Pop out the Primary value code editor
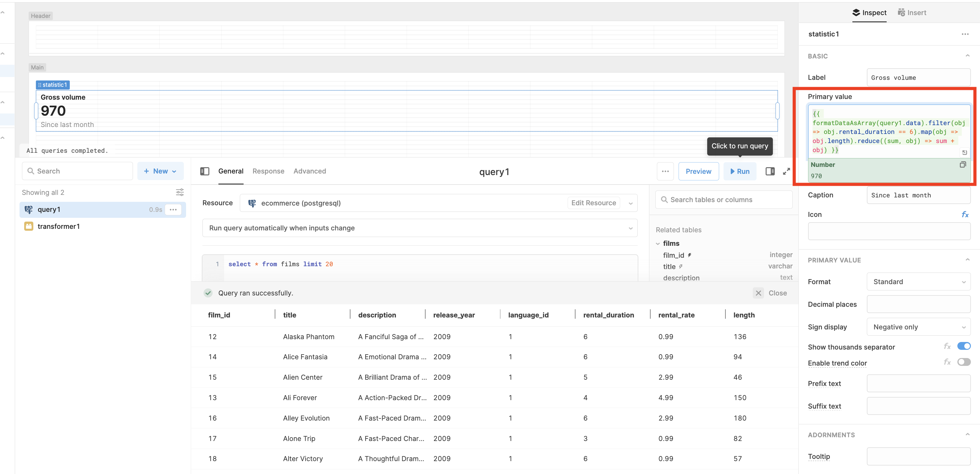Screen dimensions: 980x474 coord(965,152)
